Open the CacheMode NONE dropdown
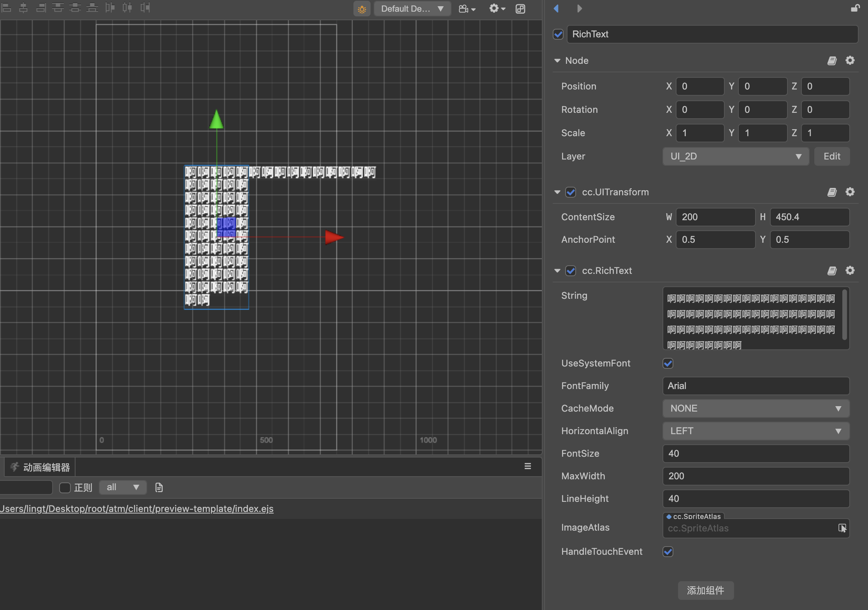This screenshot has height=610, width=868. [756, 408]
